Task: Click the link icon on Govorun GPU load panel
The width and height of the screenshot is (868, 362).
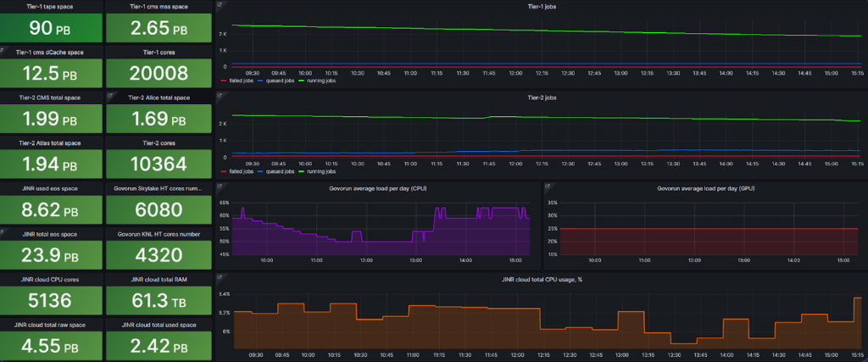Action: 548,186
